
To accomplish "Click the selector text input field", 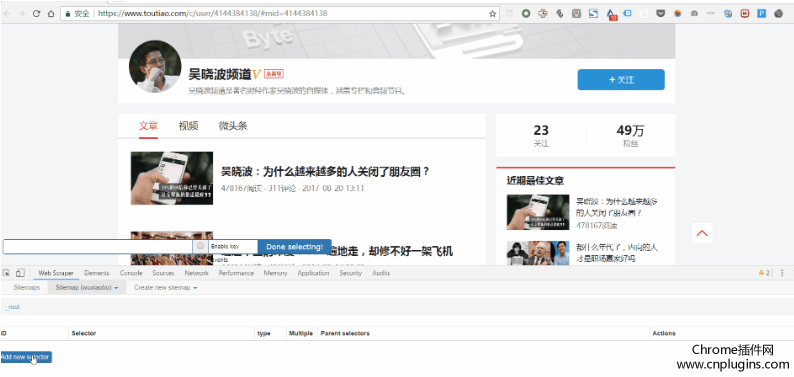I will pyautogui.click(x=98, y=246).
